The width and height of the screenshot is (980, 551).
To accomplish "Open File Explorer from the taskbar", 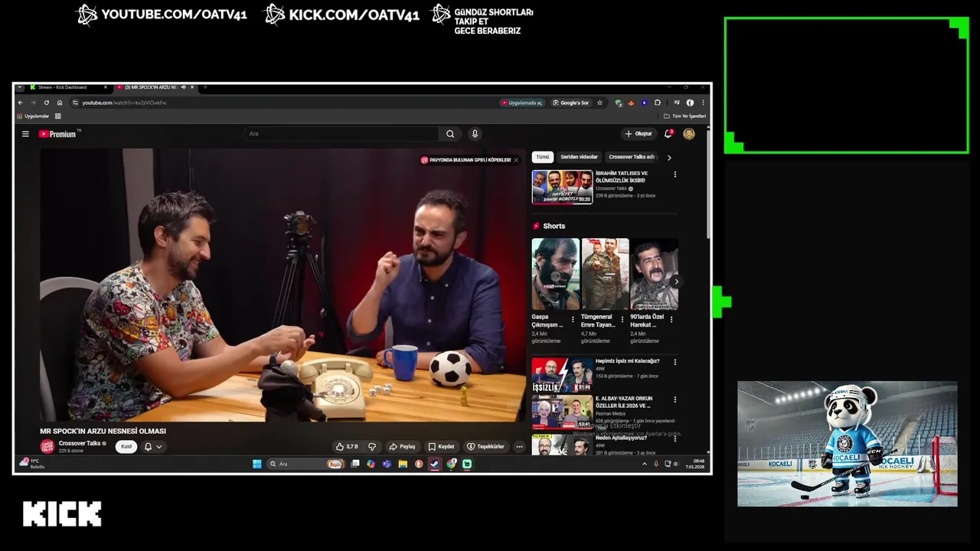I will (x=403, y=464).
